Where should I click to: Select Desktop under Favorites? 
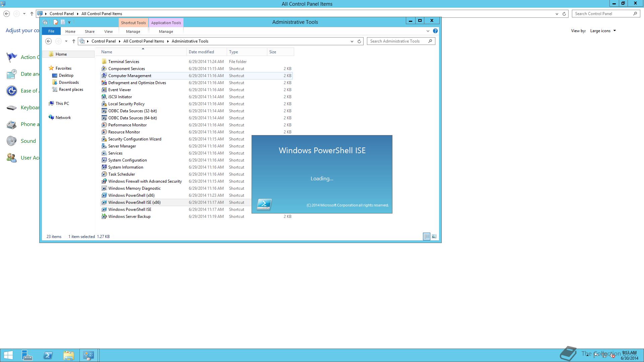tap(66, 75)
